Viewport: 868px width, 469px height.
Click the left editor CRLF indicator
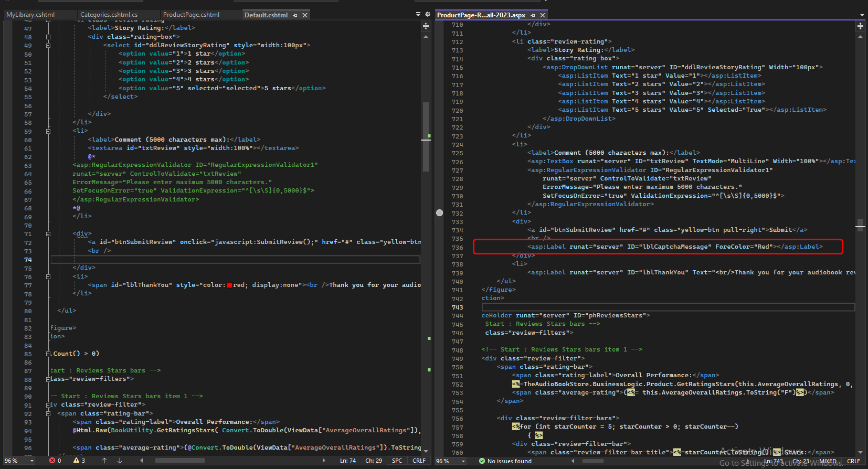pos(419,461)
